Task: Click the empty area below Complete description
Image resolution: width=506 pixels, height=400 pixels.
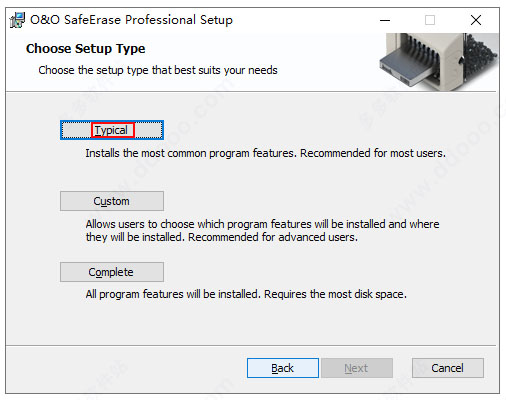Action: coord(250,323)
